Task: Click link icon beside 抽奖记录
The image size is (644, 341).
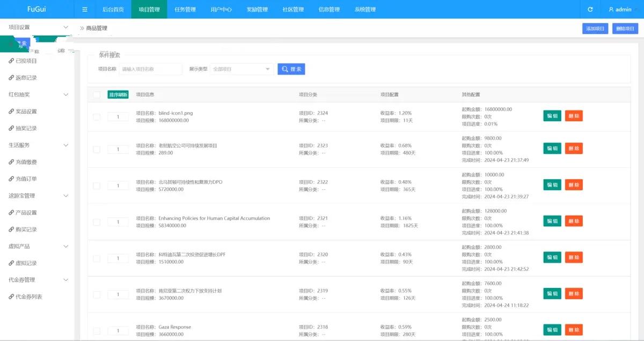Action: [11, 128]
